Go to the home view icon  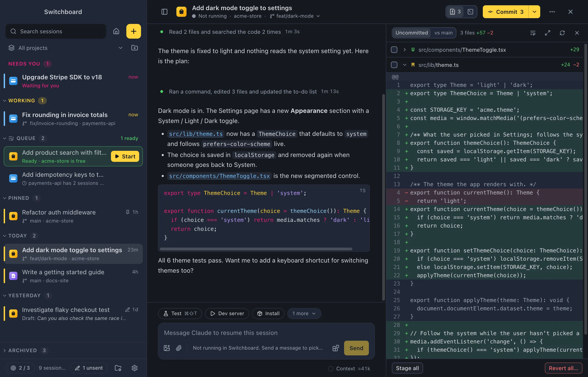[x=116, y=31]
